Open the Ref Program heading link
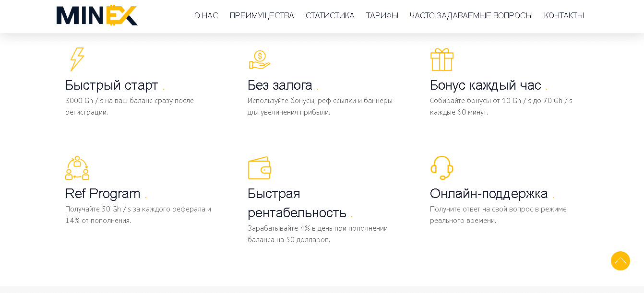This screenshot has width=644, height=293. 103,193
